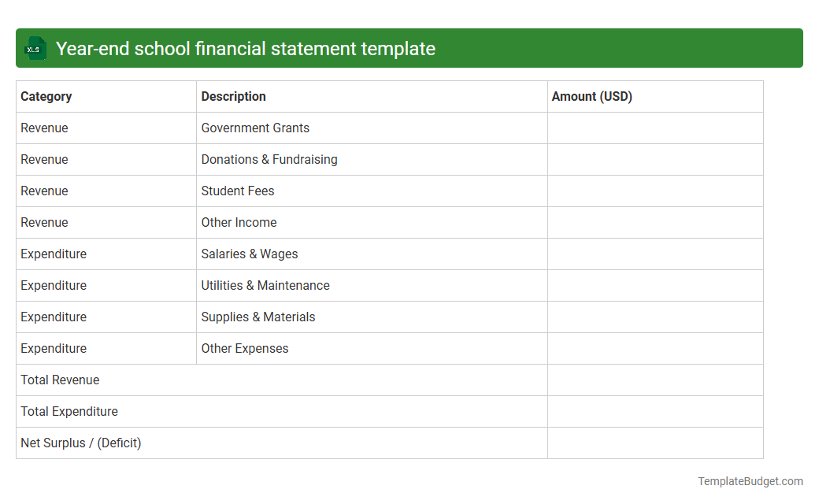Click the Supplies & Materials cell

258,317
